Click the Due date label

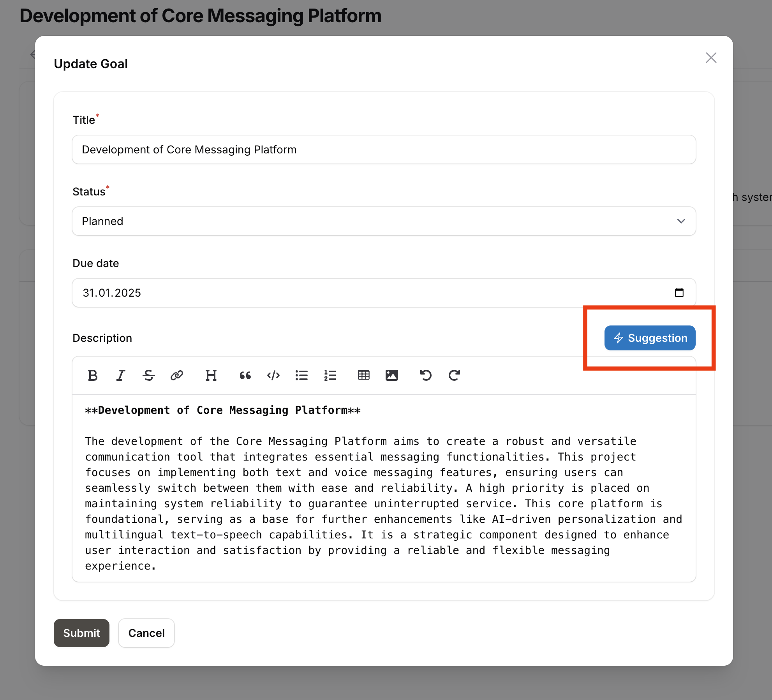[96, 263]
